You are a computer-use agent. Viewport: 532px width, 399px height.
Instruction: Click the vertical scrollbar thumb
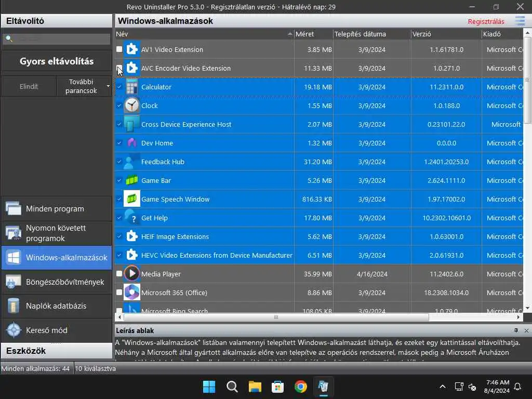[x=527, y=80]
